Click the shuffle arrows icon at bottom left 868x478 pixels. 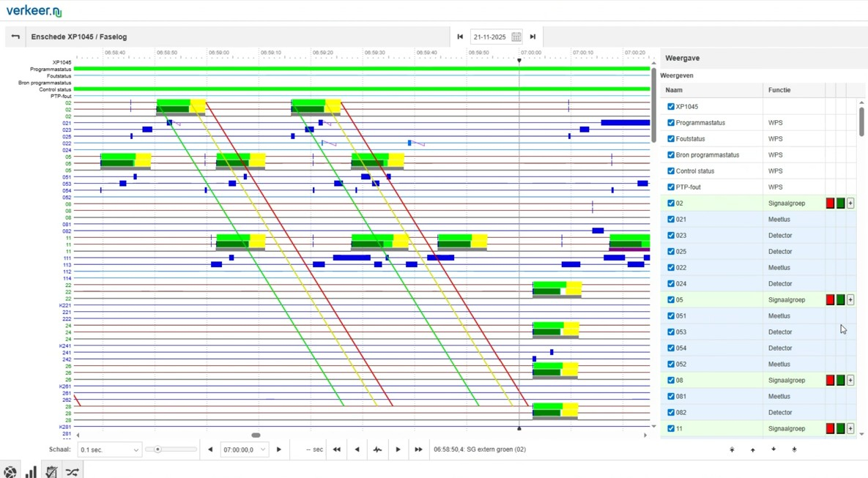tap(72, 472)
